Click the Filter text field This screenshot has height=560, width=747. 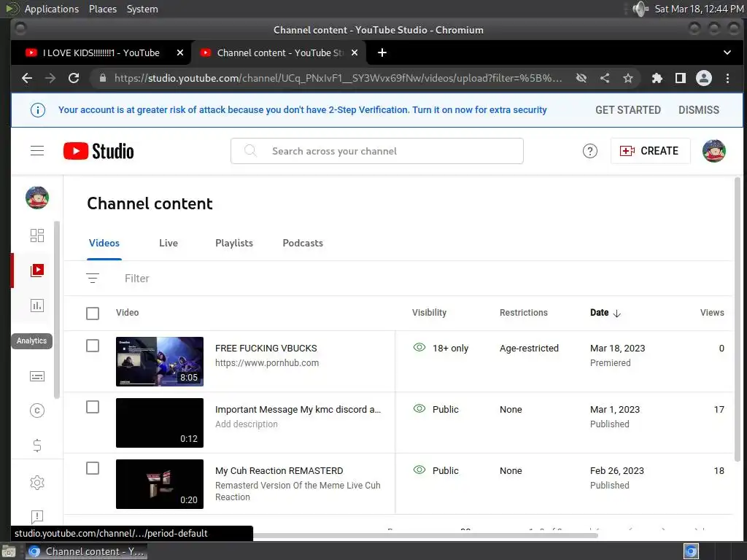(136, 278)
